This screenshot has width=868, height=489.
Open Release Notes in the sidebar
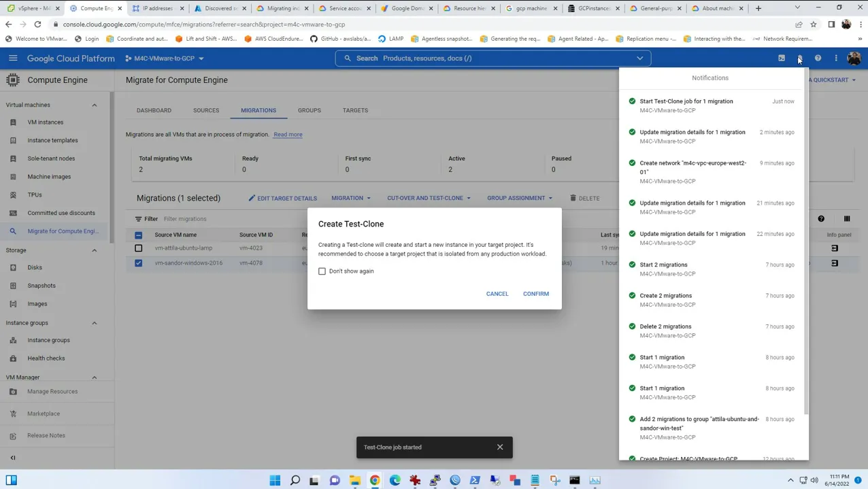pyautogui.click(x=46, y=435)
